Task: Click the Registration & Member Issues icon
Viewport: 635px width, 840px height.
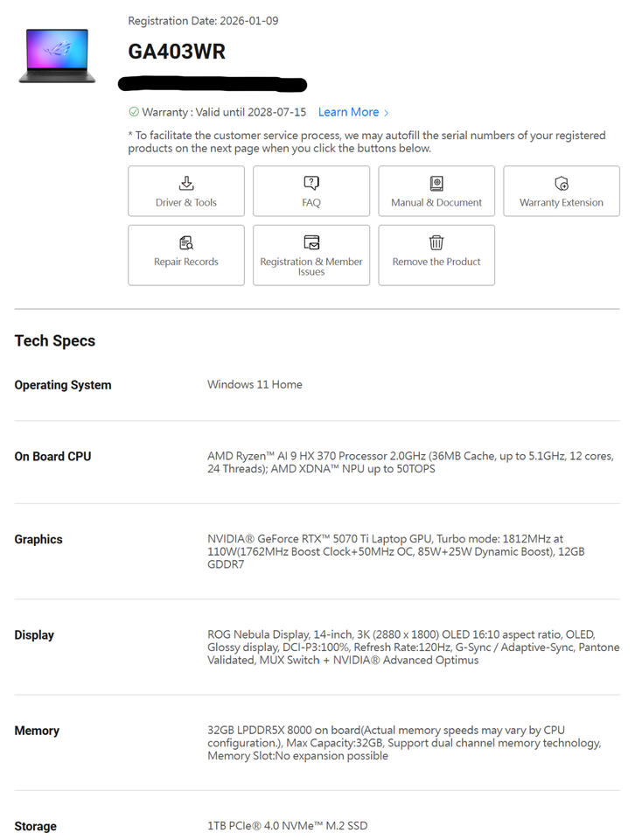Action: [311, 242]
